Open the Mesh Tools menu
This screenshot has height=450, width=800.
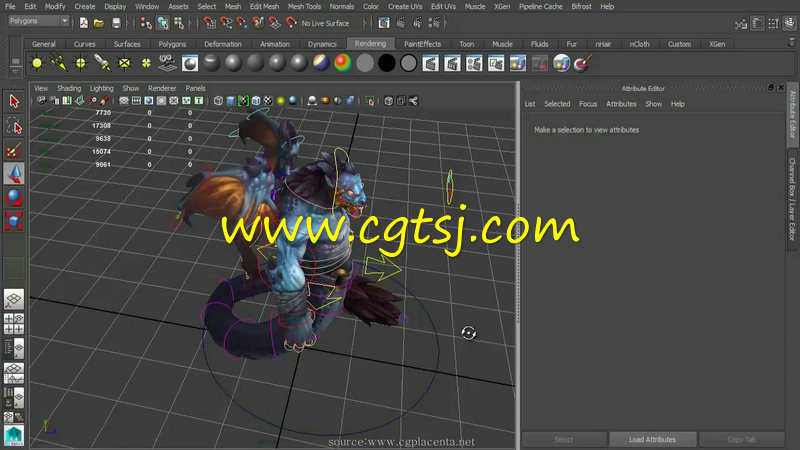tap(304, 7)
